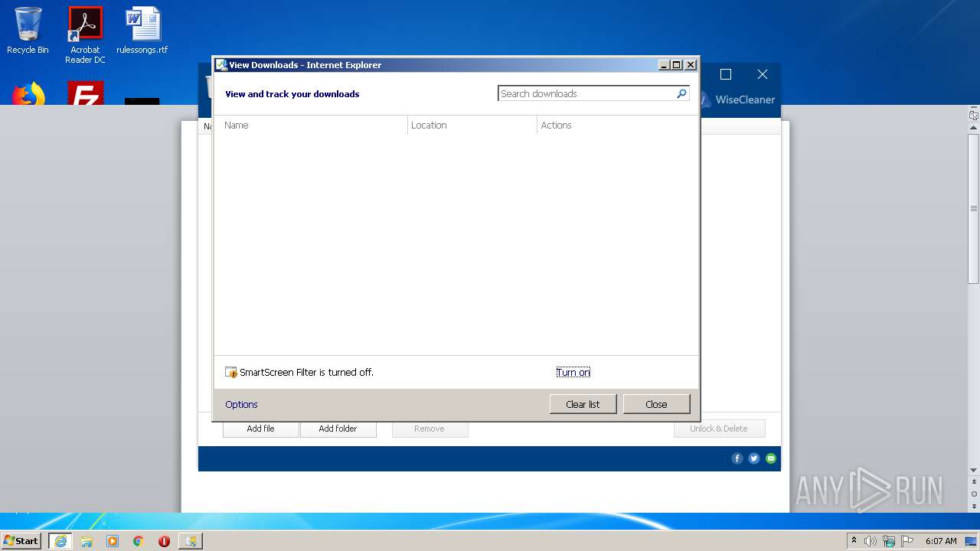Open the downloads Options link

tap(241, 405)
